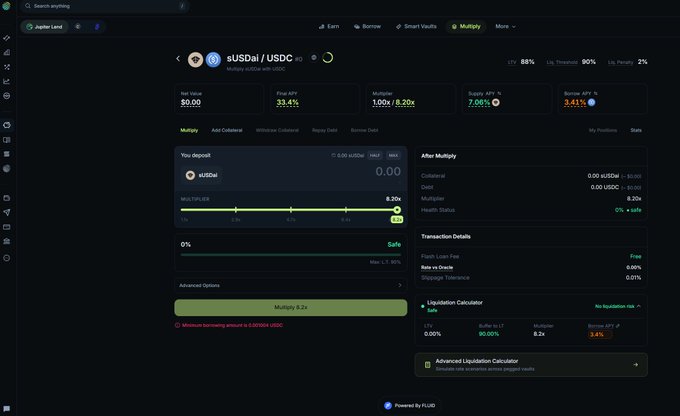Click the USDC token icon next to Borrow APY
680x416 pixels.
[x=592, y=102]
